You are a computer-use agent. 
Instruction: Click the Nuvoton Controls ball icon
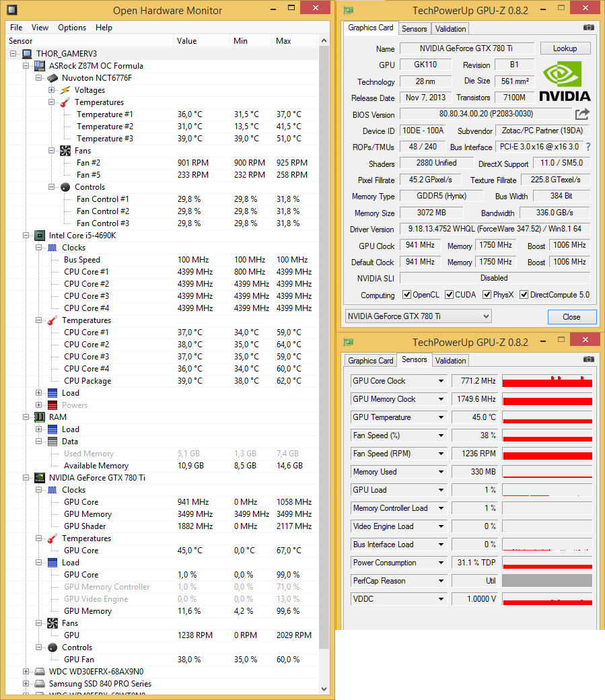pyautogui.click(x=65, y=187)
